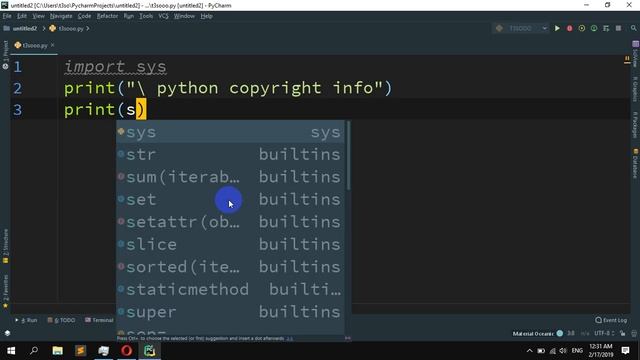Open the Code menu

click(x=84, y=16)
